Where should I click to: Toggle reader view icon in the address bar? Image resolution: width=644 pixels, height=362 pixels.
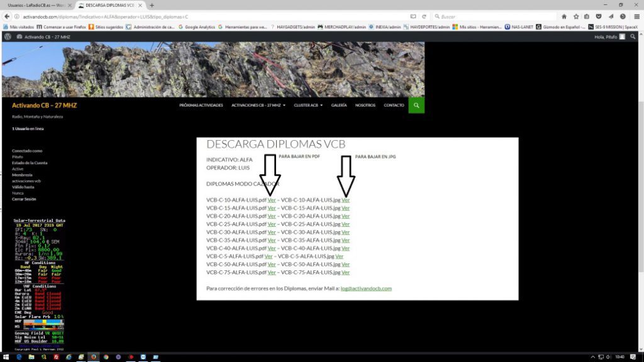pyautogui.click(x=413, y=16)
